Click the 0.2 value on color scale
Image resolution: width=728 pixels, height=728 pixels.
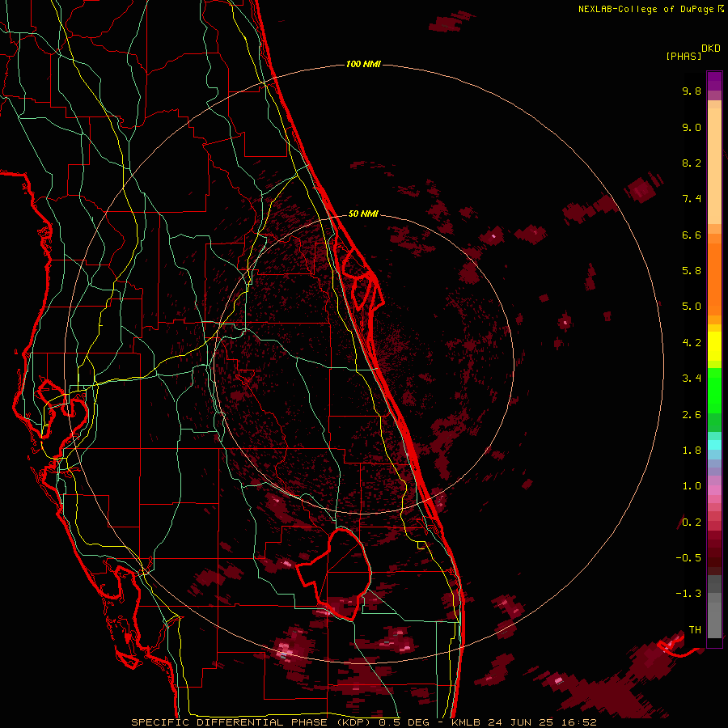[x=692, y=523]
